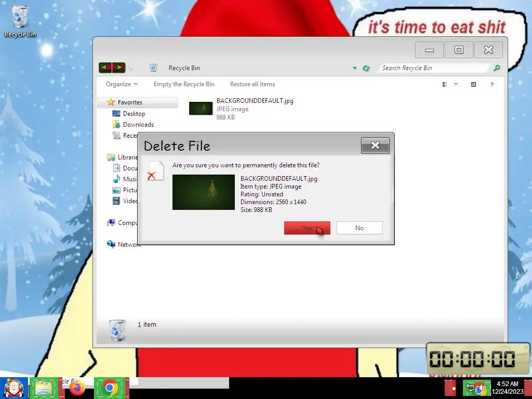
Task: Close the Delete File dialog with its X
Action: pyautogui.click(x=375, y=145)
